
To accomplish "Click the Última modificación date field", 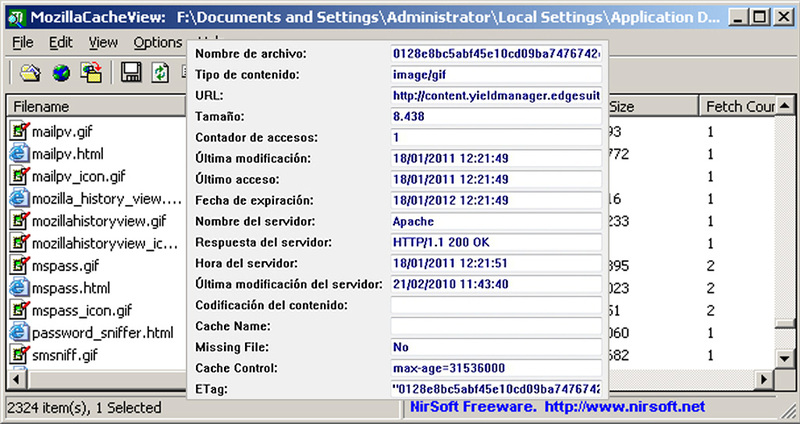I will click(496, 158).
